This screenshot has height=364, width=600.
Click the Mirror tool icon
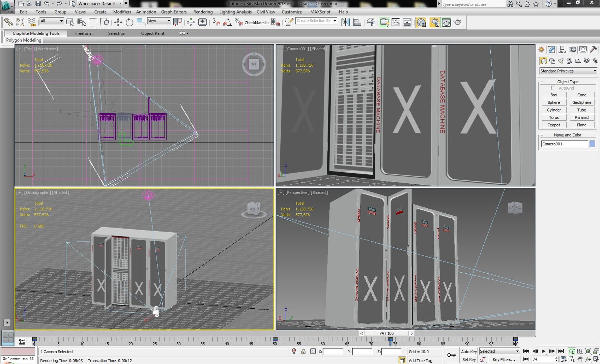coord(345,23)
